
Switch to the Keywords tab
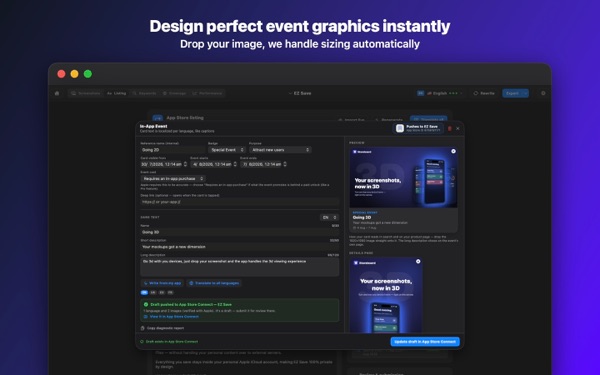pyautogui.click(x=144, y=93)
